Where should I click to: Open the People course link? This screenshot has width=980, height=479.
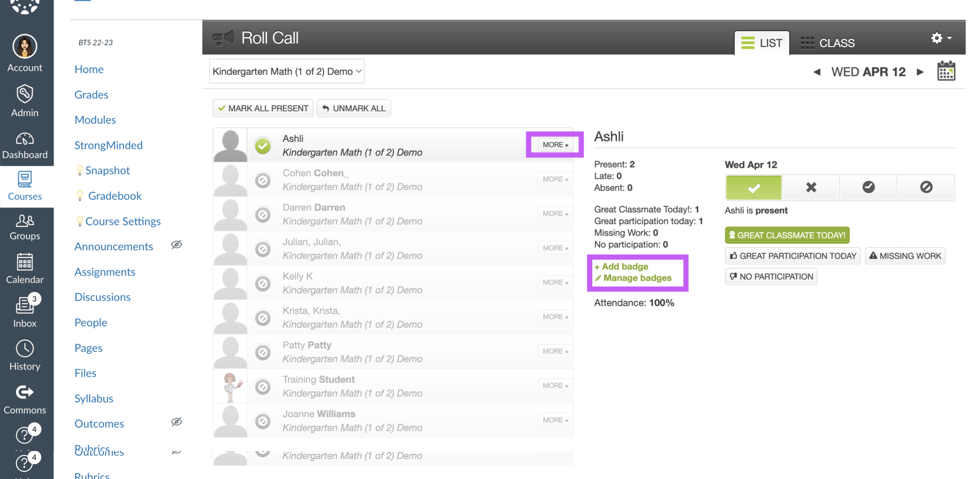tap(90, 322)
